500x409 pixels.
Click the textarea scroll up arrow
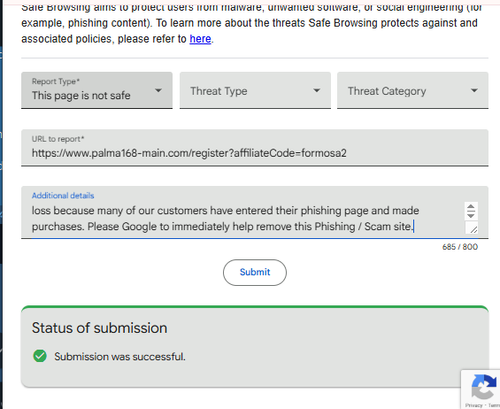coord(471,207)
